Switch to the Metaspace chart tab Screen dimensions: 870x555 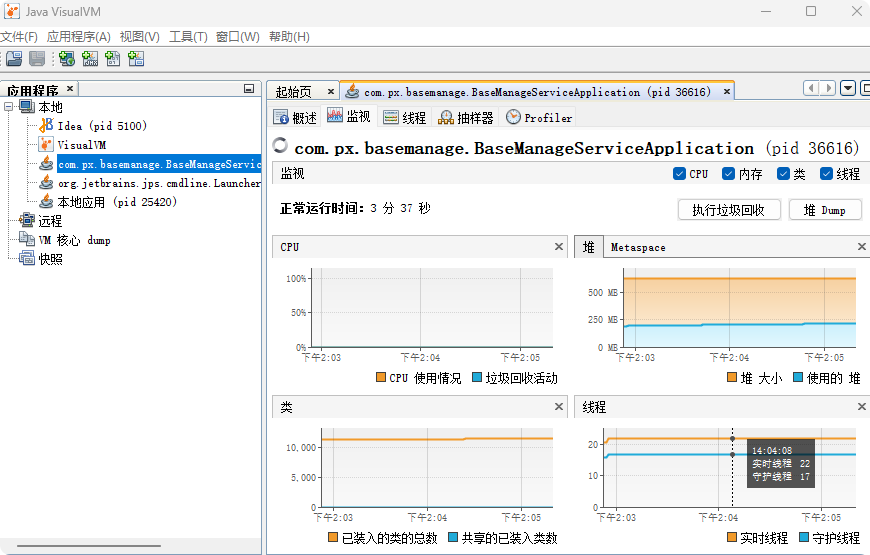pyautogui.click(x=638, y=248)
